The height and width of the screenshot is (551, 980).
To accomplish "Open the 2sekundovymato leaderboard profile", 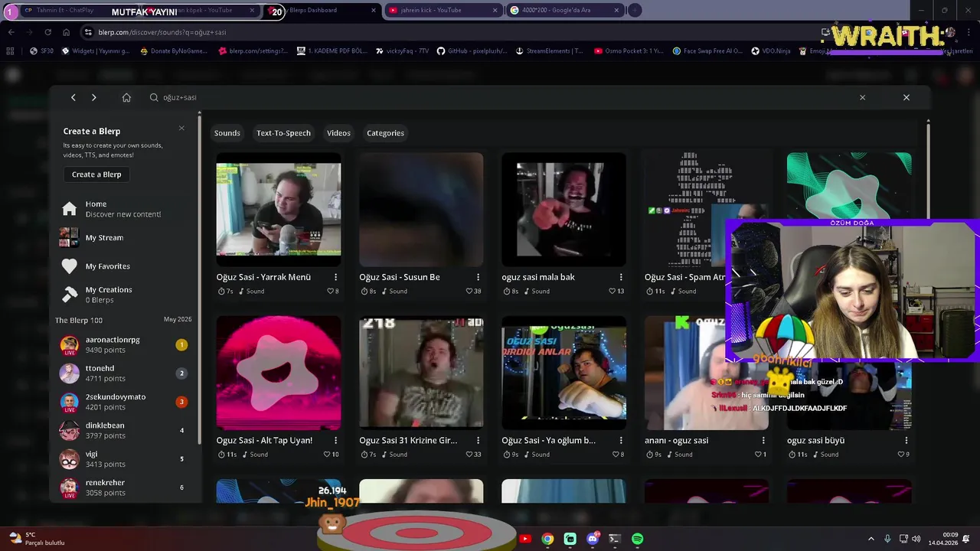I will 123,402.
